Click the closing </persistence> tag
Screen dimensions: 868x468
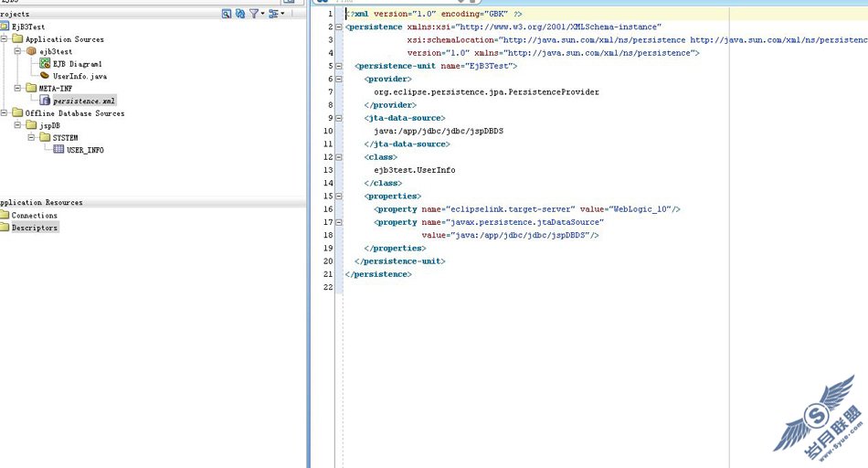click(378, 274)
